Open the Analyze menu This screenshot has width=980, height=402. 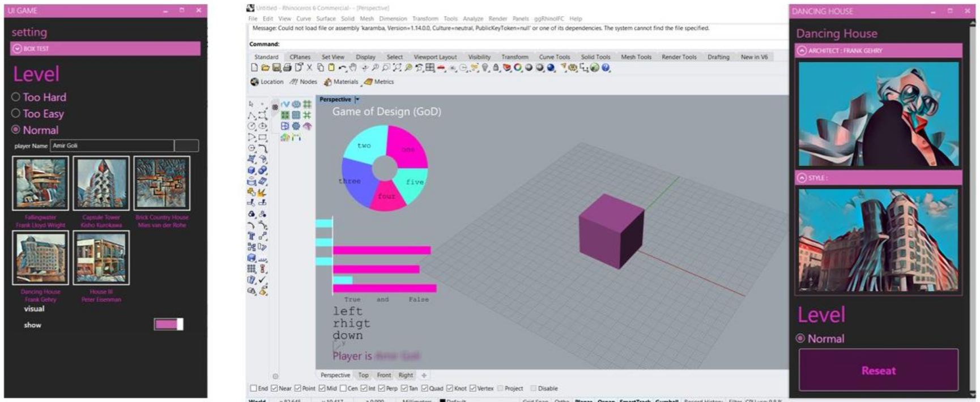click(473, 19)
